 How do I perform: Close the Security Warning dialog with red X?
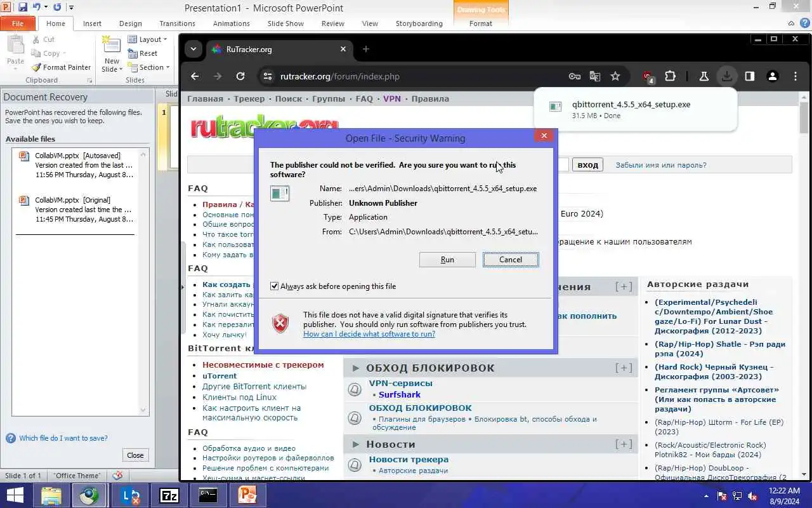tap(544, 136)
